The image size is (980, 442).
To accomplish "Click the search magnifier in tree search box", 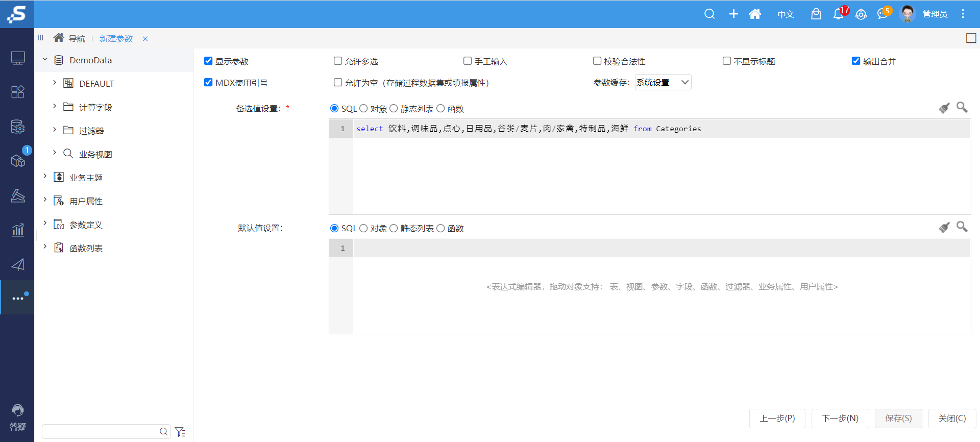I will point(163,431).
